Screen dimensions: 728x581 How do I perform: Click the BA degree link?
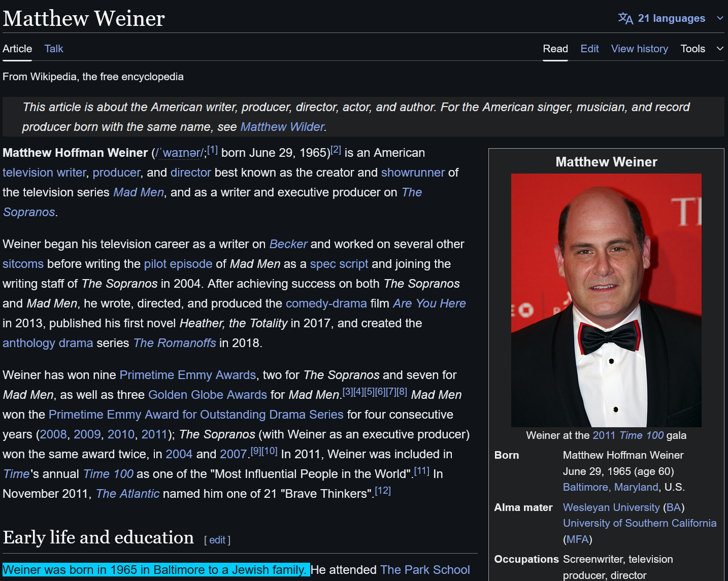click(x=674, y=507)
